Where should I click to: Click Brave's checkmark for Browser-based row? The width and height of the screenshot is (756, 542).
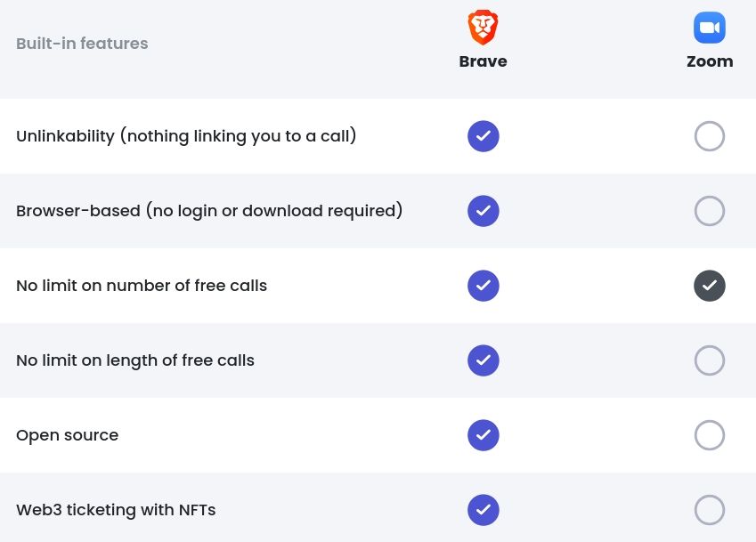click(484, 211)
